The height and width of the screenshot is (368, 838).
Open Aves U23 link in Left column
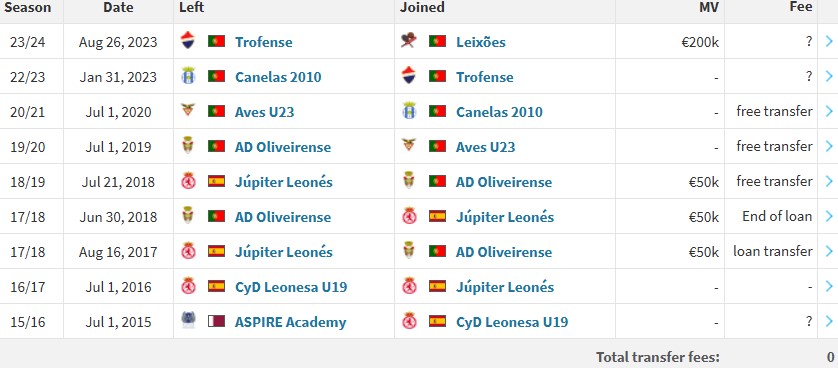[265, 112]
